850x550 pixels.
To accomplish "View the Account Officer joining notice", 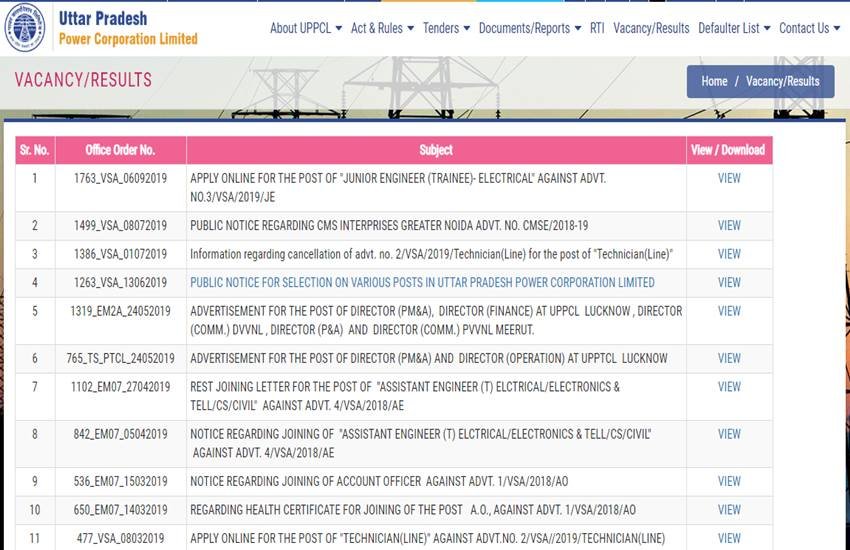I will click(x=729, y=481).
